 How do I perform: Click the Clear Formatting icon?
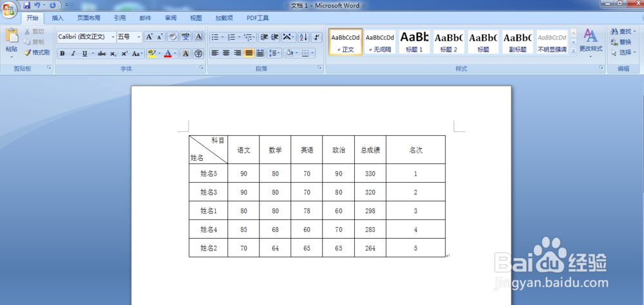click(173, 37)
